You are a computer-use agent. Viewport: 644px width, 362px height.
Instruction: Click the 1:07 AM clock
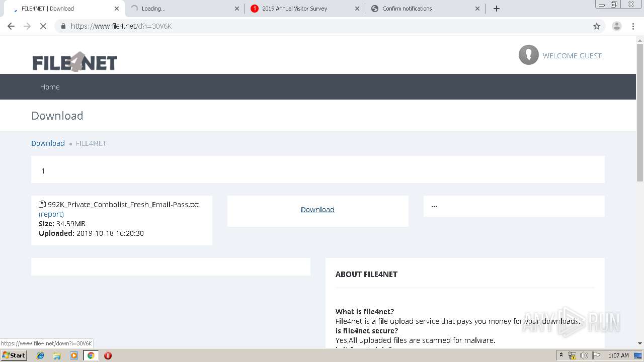tap(618, 355)
